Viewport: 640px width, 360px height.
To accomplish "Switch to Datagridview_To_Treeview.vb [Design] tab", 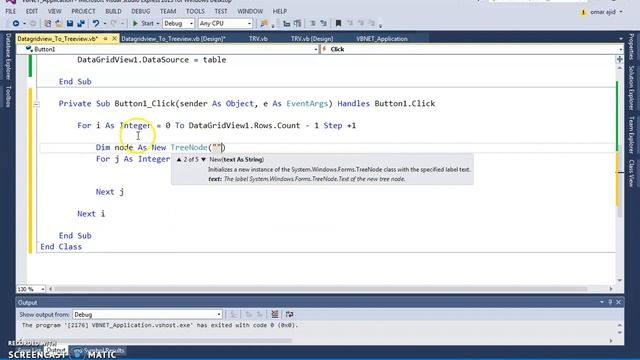I will pos(173,39).
